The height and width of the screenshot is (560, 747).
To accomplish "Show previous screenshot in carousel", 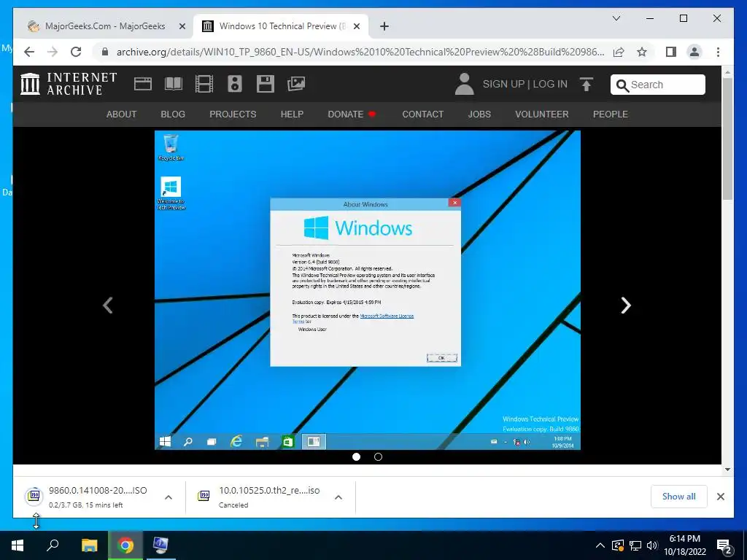I will [x=108, y=306].
